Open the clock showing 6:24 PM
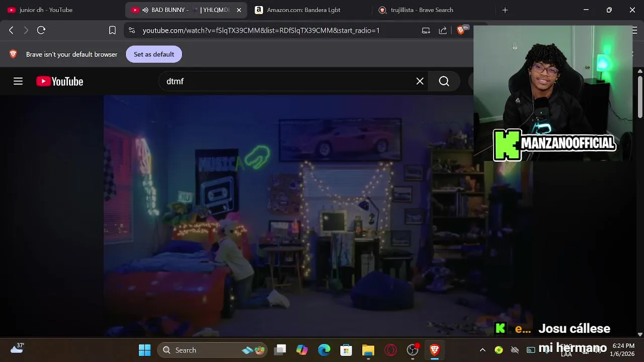644x362 pixels. pos(622,350)
